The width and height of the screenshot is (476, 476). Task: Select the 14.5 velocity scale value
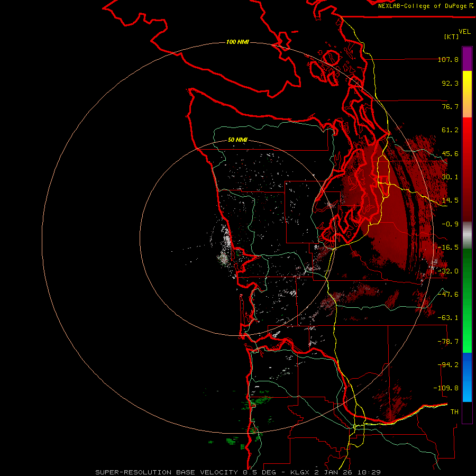point(450,200)
